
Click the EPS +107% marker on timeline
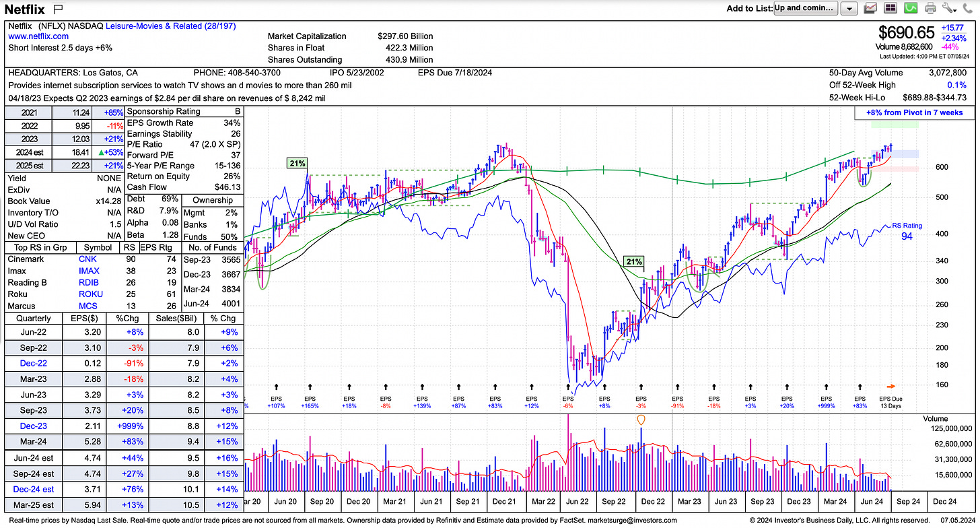click(x=276, y=402)
